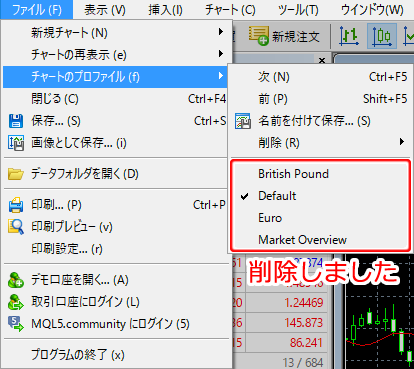Click the 新規注文 button label

point(296,36)
